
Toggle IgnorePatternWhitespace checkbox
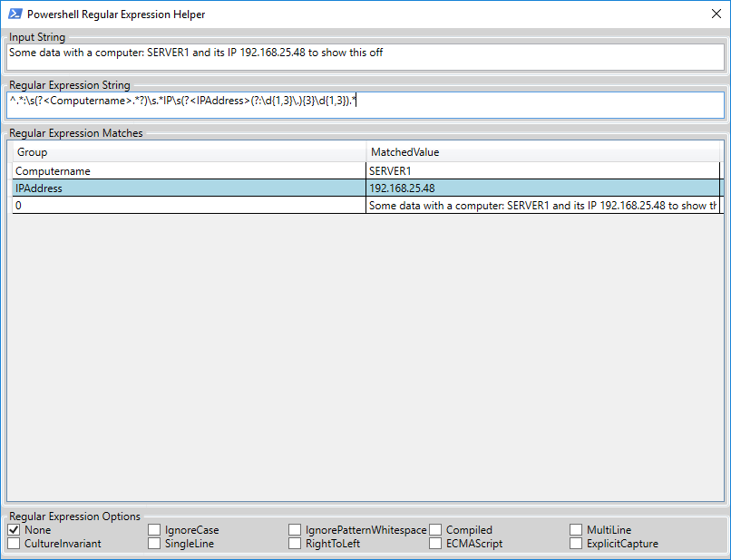pos(296,530)
